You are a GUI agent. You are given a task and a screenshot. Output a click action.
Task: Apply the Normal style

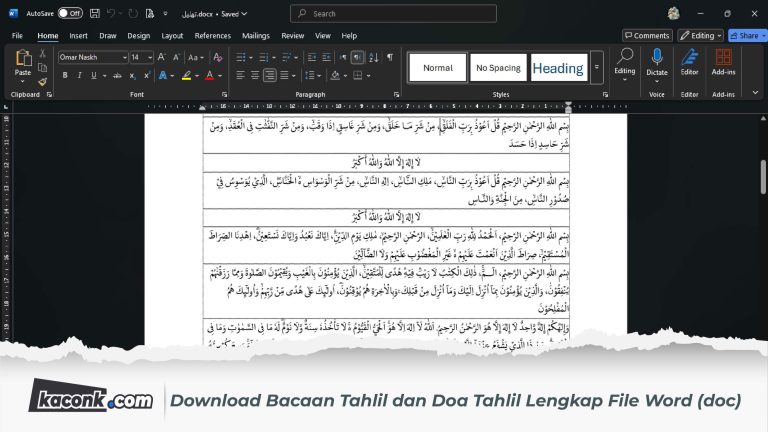click(438, 68)
